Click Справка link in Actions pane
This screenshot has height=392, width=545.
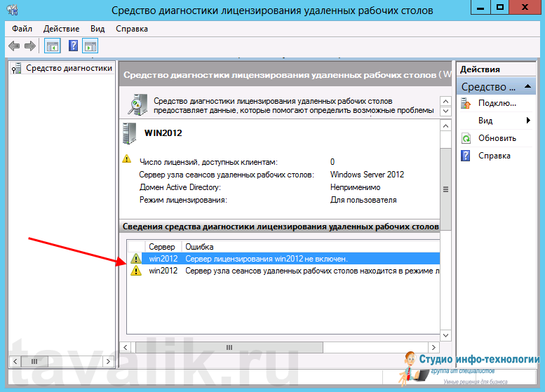[494, 156]
